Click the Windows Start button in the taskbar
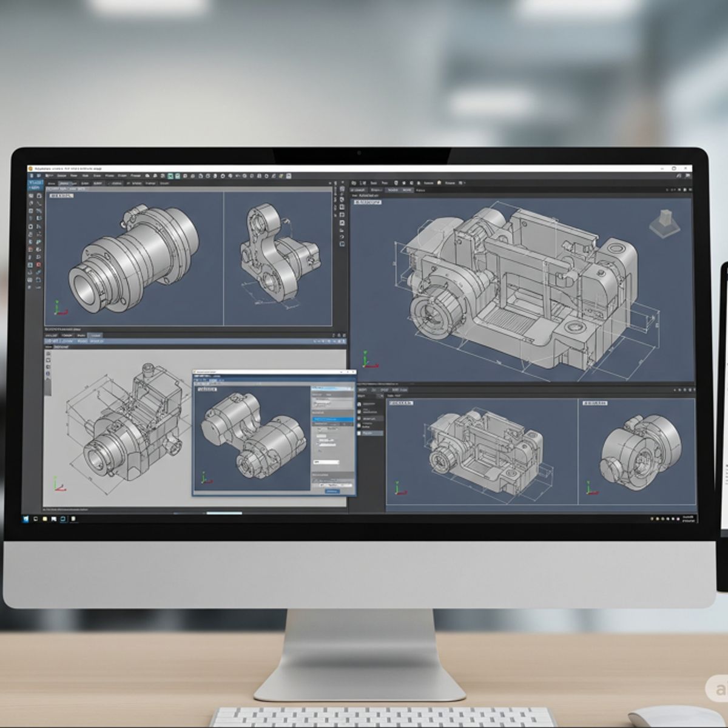This screenshot has width=728, height=728. click(x=25, y=519)
